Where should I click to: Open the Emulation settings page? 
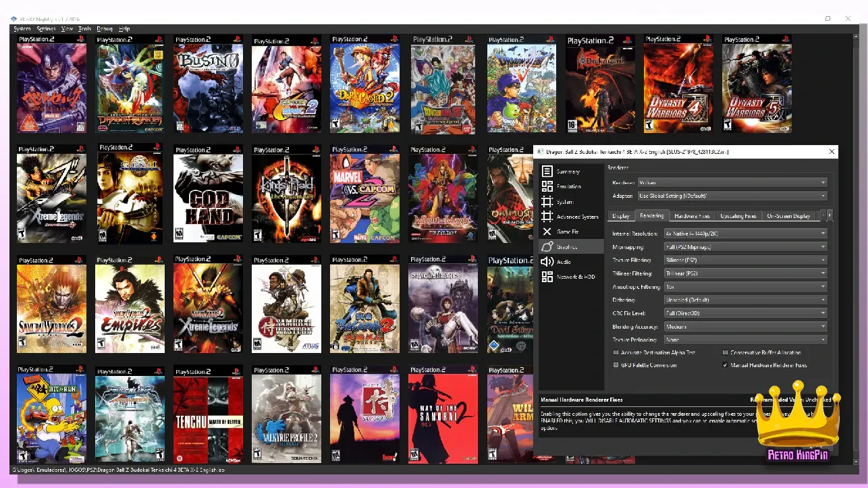(x=571, y=186)
